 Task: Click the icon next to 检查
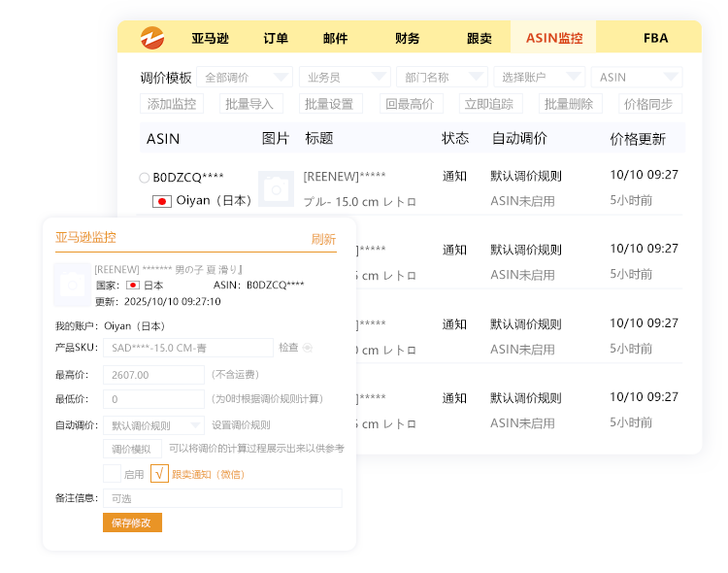[x=308, y=348]
